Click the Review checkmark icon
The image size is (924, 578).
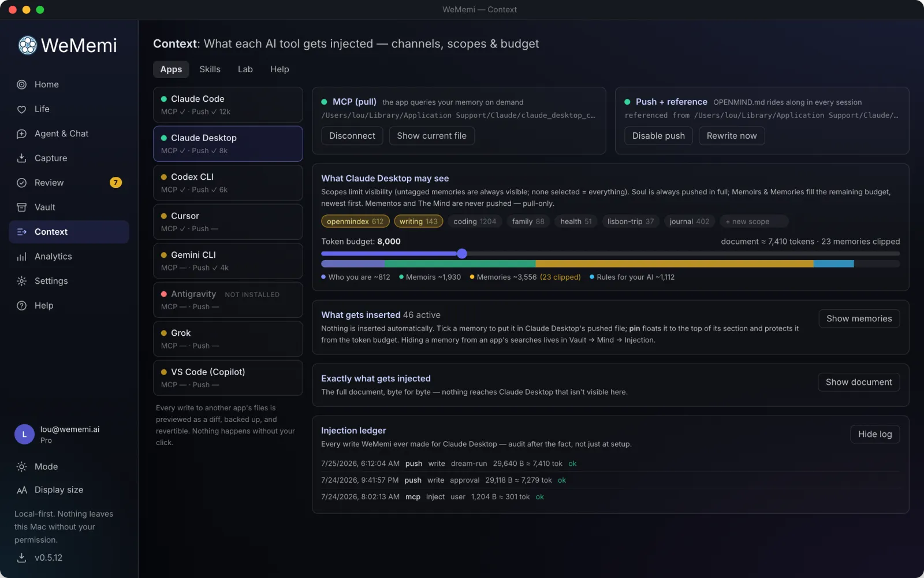click(x=22, y=183)
